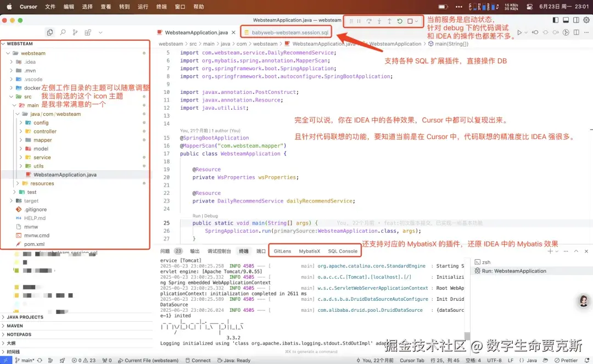
Task: Click debug Step Over button
Action: [x=369, y=21]
